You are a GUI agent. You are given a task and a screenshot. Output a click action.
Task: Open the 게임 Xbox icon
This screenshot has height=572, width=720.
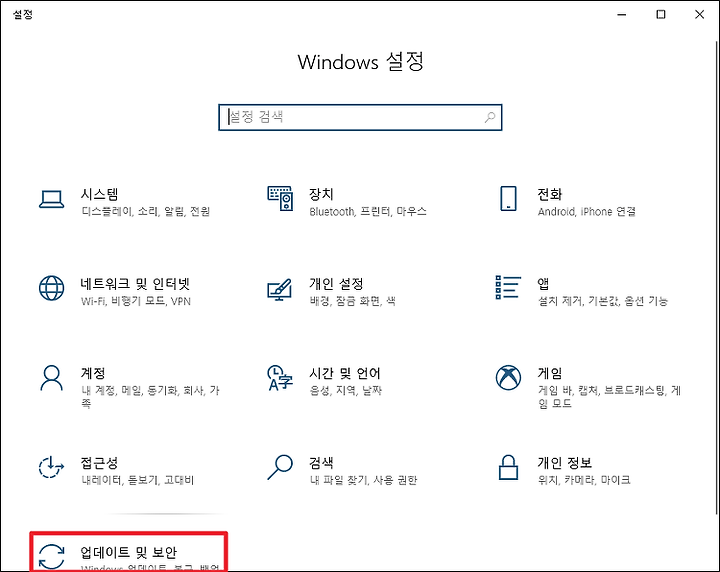pos(508,377)
